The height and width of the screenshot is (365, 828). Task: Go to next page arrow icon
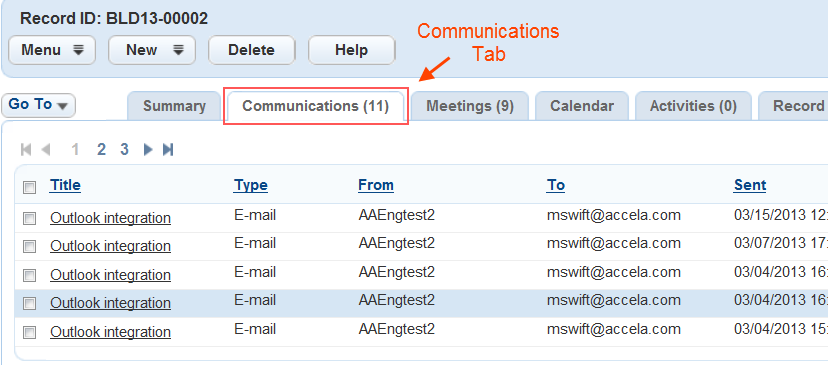pos(148,150)
